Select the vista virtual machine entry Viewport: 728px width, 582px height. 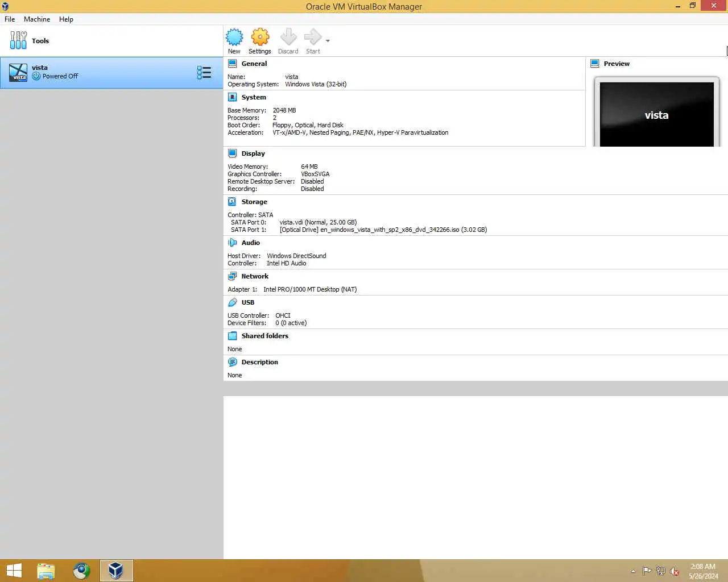point(111,73)
